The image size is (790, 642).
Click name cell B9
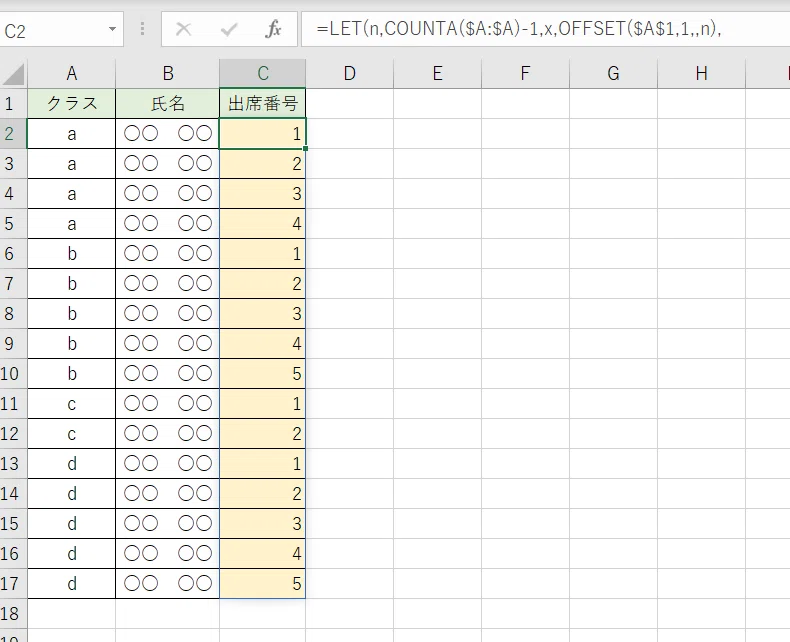[x=168, y=344]
